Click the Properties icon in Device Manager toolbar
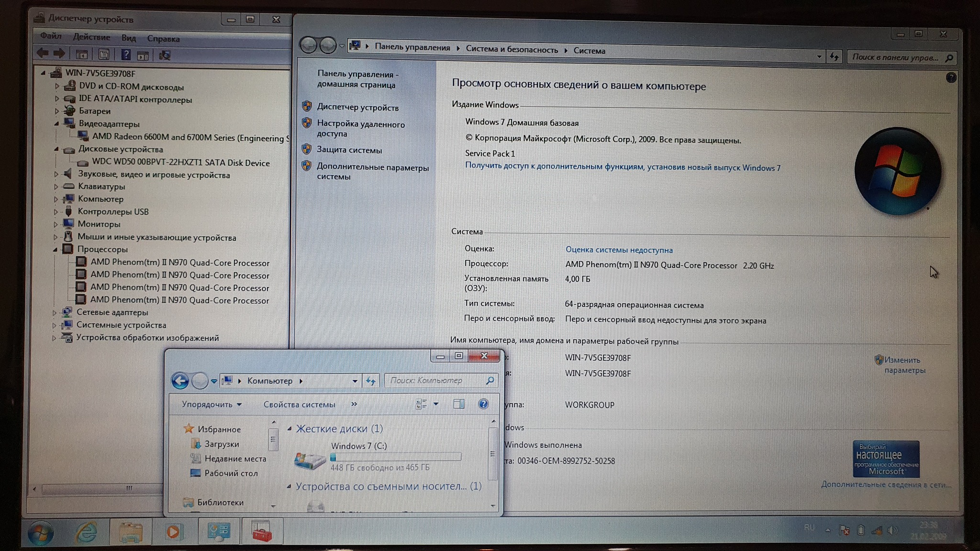This screenshot has width=980, height=551. [104, 55]
